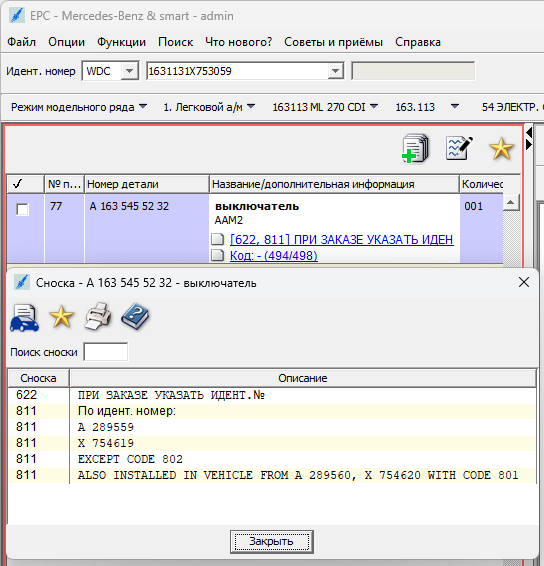Open the Справка menu
The image size is (544, 566).
418,42
